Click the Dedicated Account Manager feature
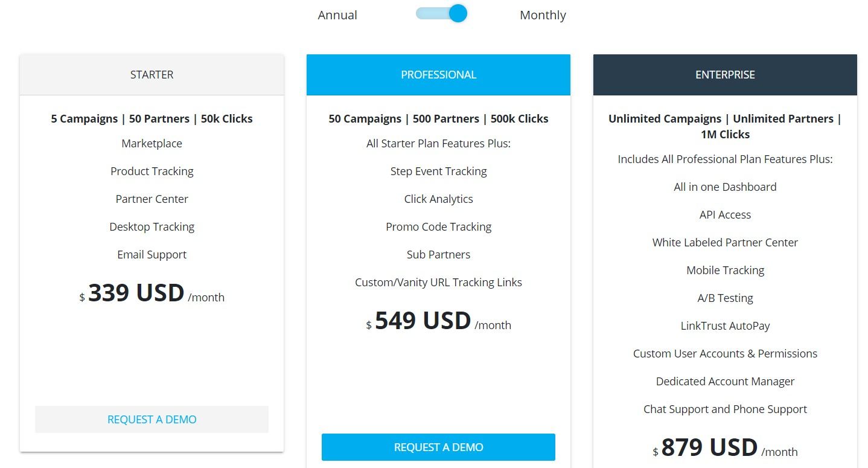 coord(725,381)
